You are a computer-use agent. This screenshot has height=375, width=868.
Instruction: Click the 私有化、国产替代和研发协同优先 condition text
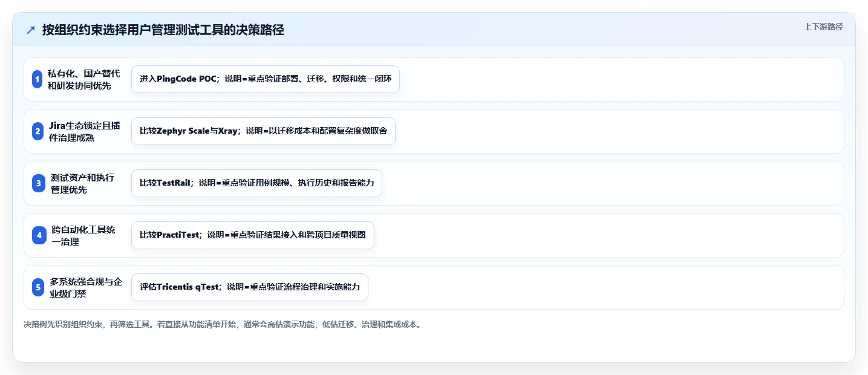(84, 79)
